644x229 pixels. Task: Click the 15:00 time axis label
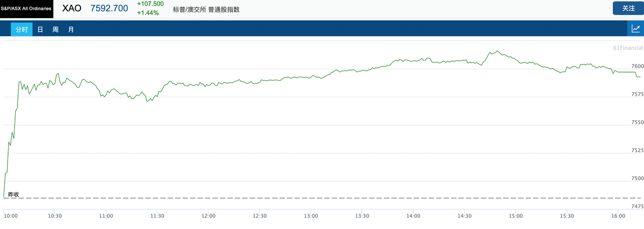coord(516,216)
